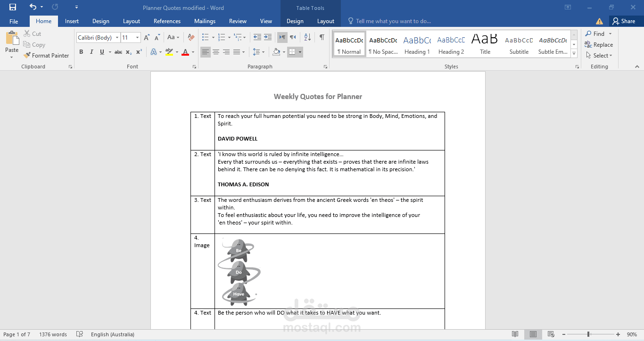The image size is (644, 341).
Task: Open the Insert ribbon tab
Action: [x=72, y=21]
